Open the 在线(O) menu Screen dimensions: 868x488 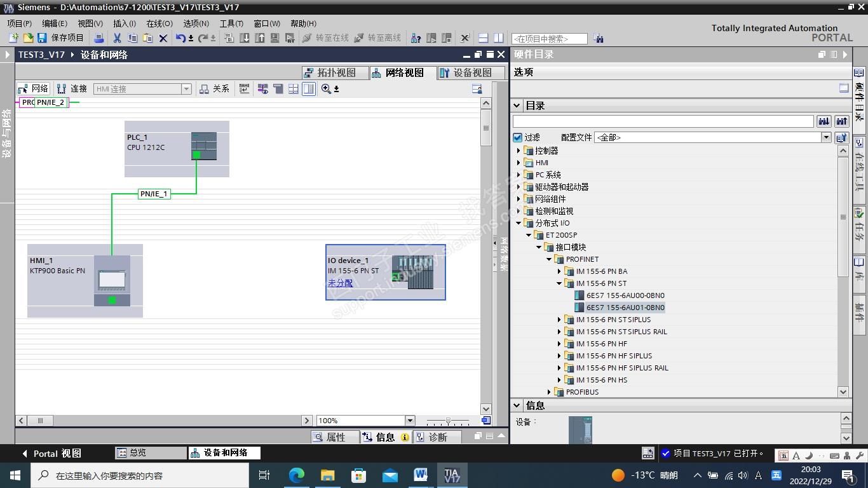(x=159, y=24)
